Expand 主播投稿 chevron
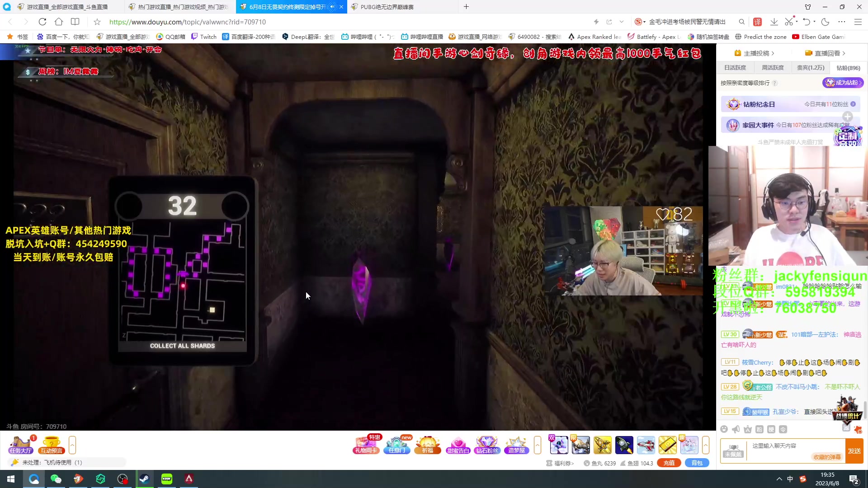Viewport: 868px width, 488px height. click(773, 53)
